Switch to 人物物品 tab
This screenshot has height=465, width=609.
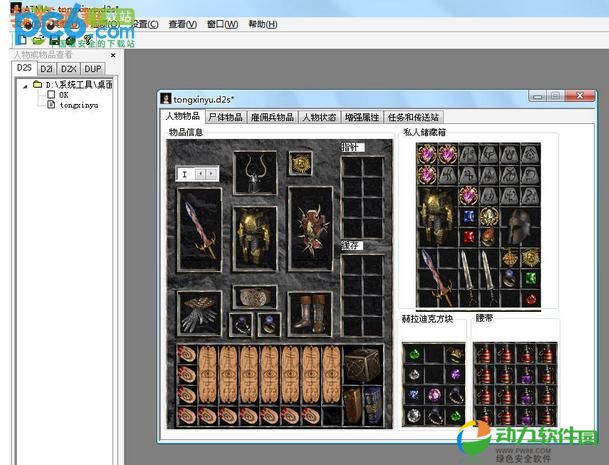click(x=183, y=116)
